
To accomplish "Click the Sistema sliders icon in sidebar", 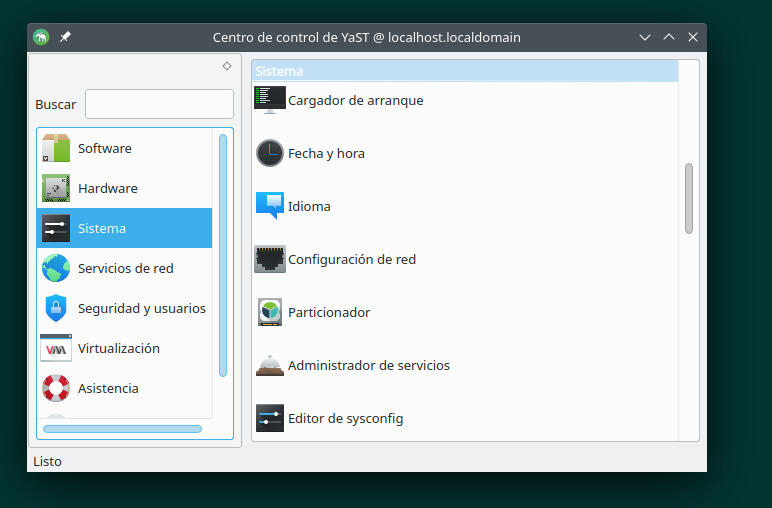I will coord(56,228).
